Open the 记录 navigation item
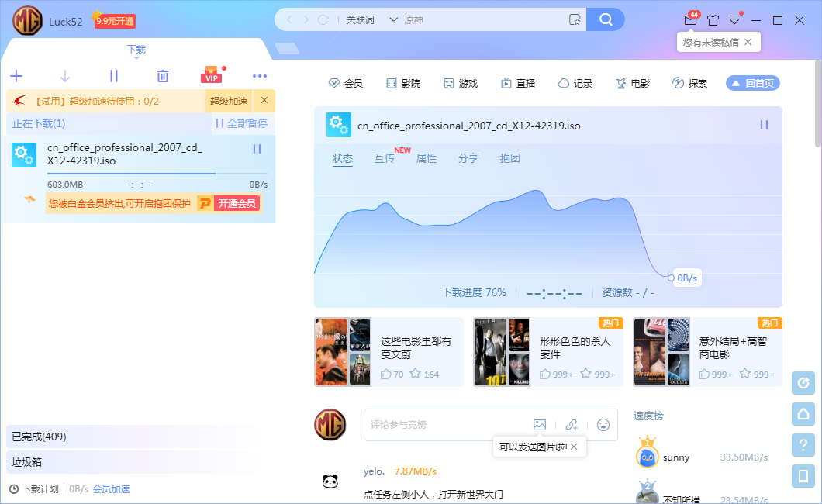822x504 pixels. coord(575,83)
